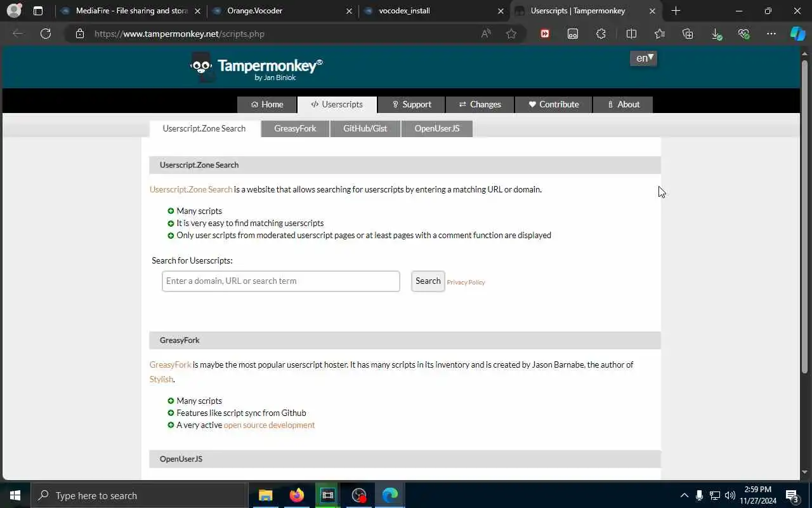
Task: Select the Userscripts menu item
Action: [x=337, y=105]
